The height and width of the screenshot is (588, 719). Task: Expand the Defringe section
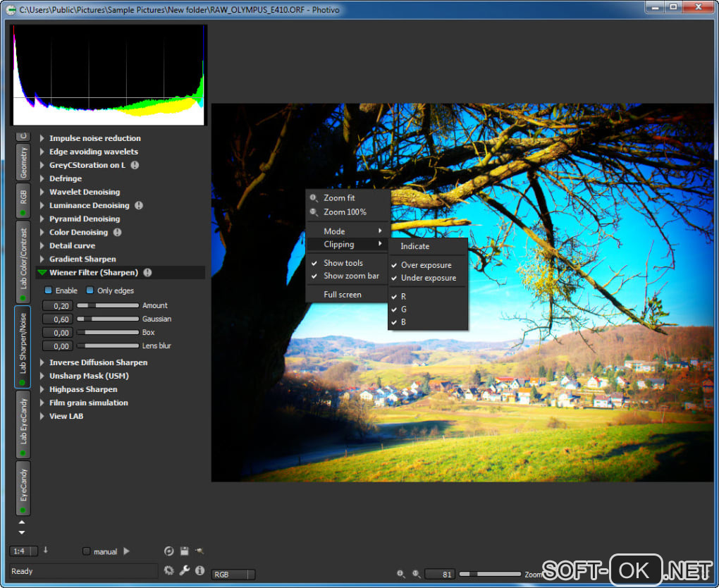click(42, 178)
